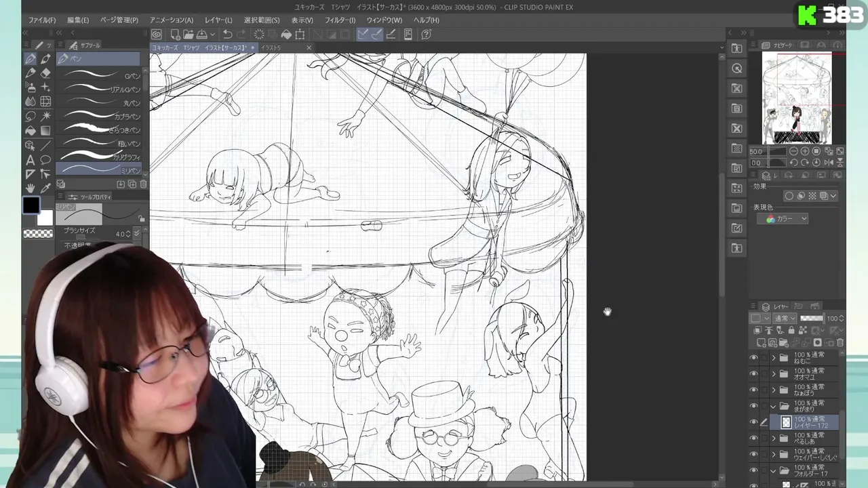The height and width of the screenshot is (488, 868).
Task: Expand the ねむこ folder
Action: tap(774, 358)
